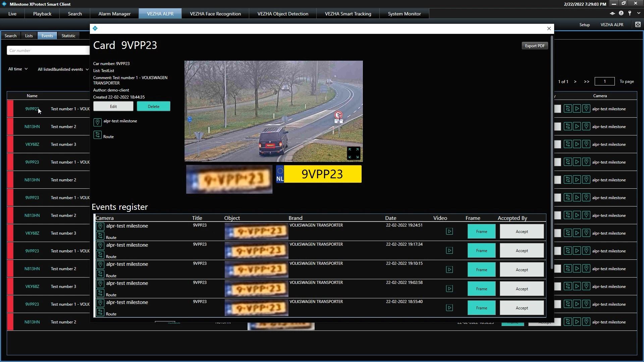Image resolution: width=644 pixels, height=362 pixels.
Task: Click plate thumbnail in 19:10:15 event row
Action: tap(256, 269)
